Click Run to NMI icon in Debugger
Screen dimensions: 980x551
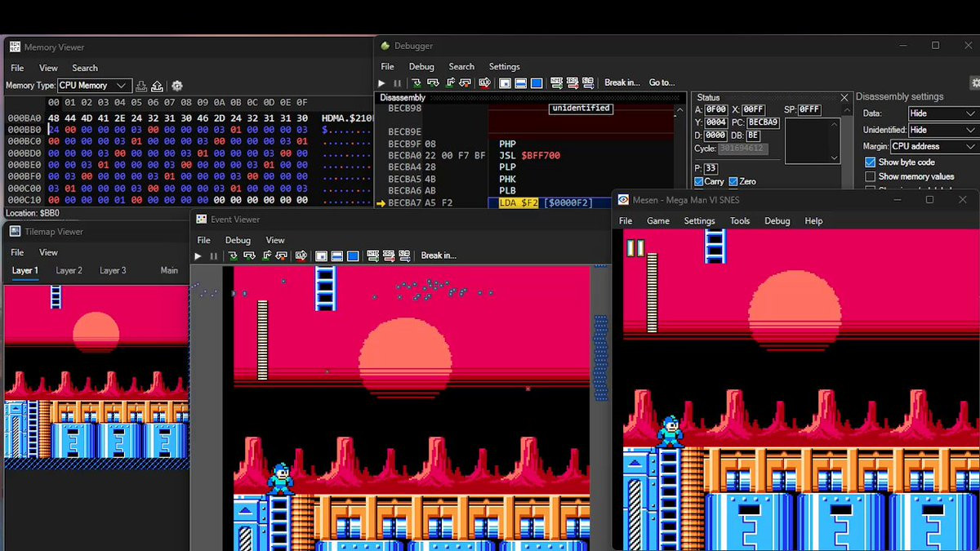557,83
